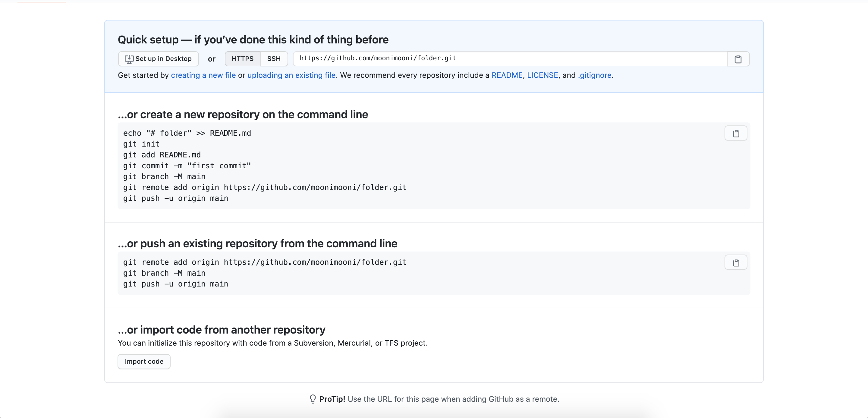
Task: Click Set up in Desktop
Action: (158, 59)
